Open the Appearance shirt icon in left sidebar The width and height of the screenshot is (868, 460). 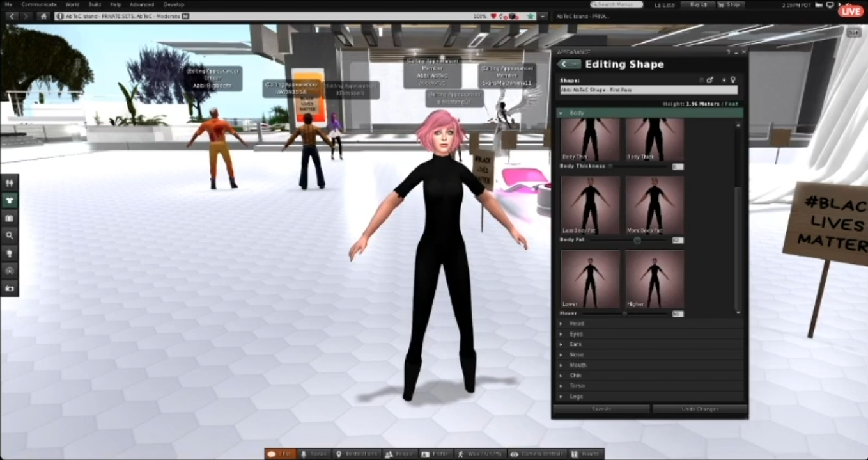(10, 200)
